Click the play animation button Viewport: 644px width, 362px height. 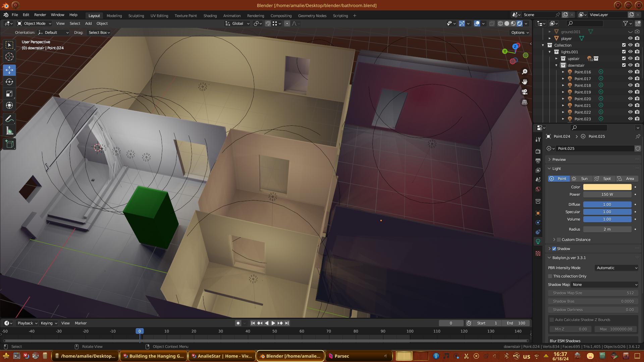click(x=273, y=323)
